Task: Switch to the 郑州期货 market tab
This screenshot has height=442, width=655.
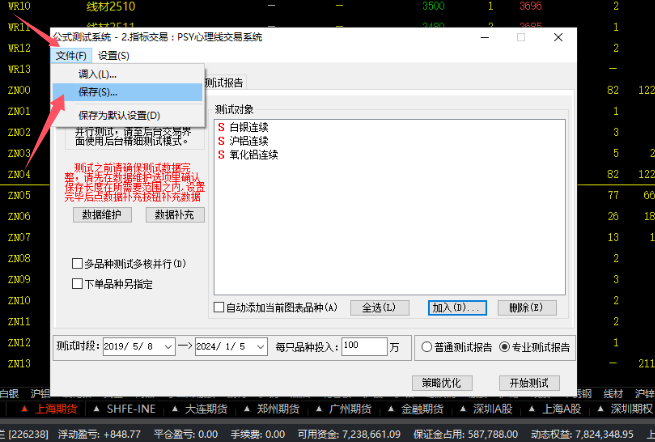Action: click(278, 409)
